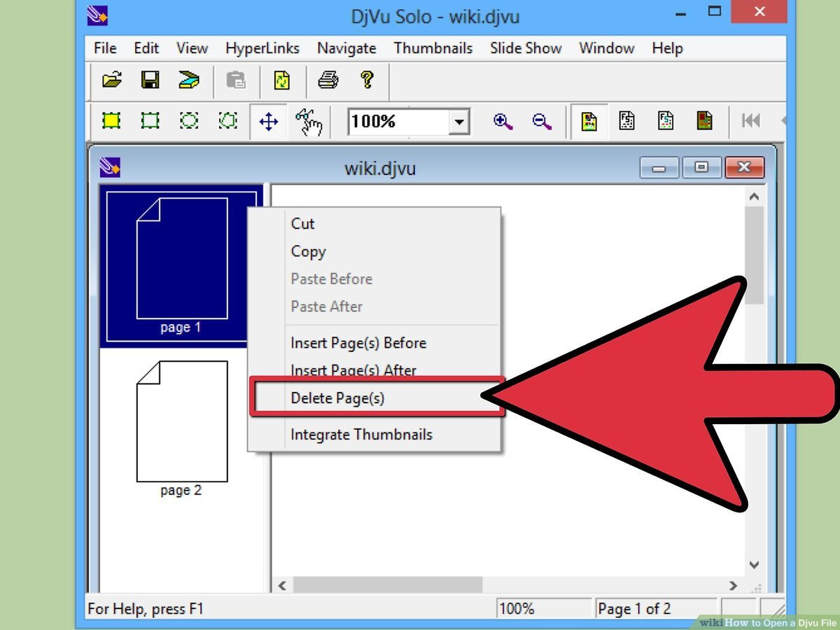840x630 pixels.
Task: Select the hand with glasses tool
Action: click(308, 122)
